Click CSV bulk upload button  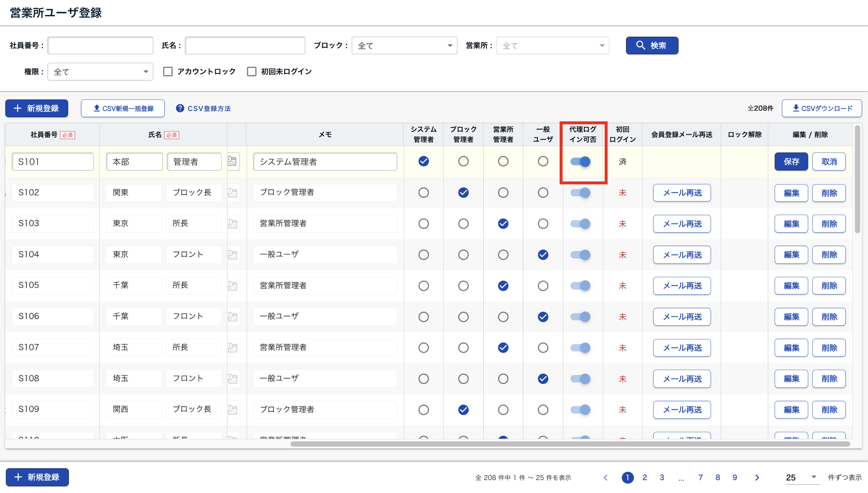click(123, 108)
